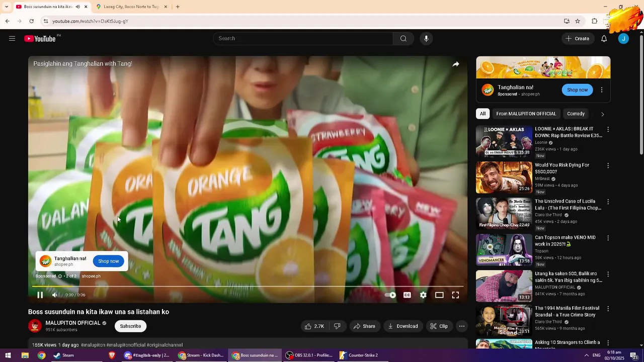The width and height of the screenshot is (644, 362).
Task: Open the notifications bell
Action: (604, 39)
